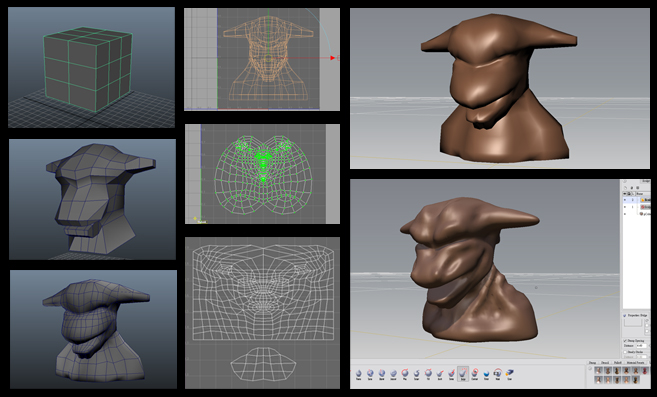Choose the red material preset thumbnail

(645, 371)
